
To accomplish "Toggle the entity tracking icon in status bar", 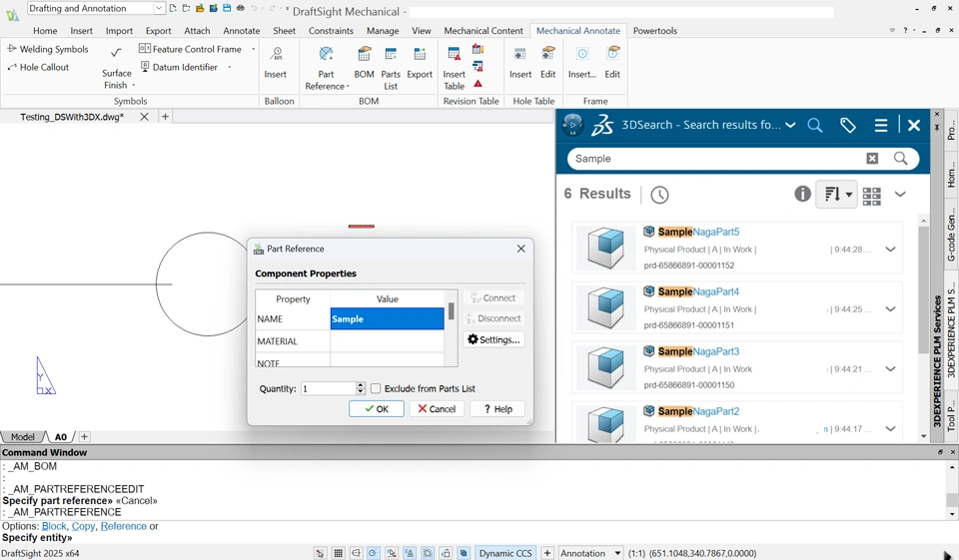I will coord(410,553).
